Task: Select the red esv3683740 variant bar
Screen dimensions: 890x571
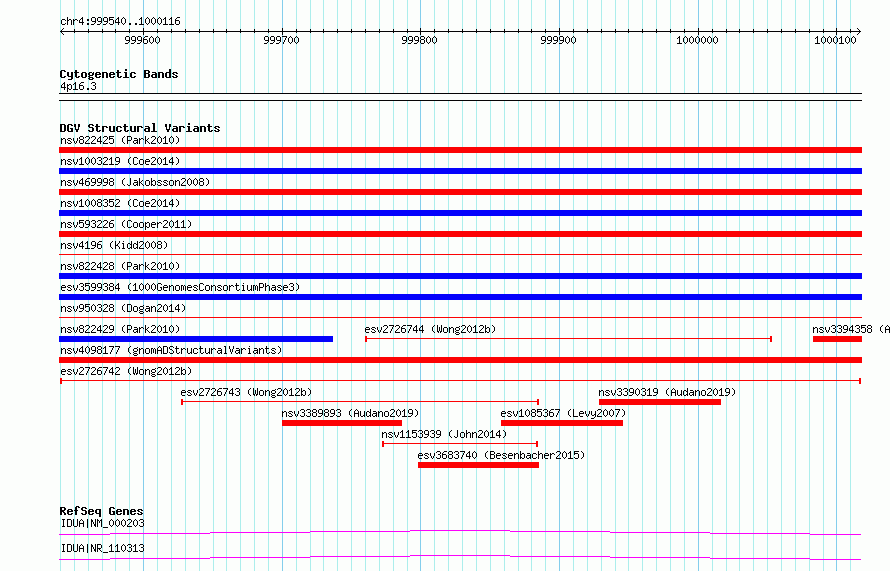Action: click(478, 465)
